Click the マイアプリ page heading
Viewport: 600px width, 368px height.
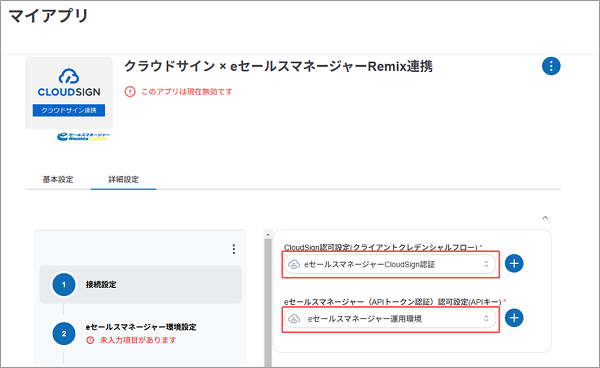49,16
